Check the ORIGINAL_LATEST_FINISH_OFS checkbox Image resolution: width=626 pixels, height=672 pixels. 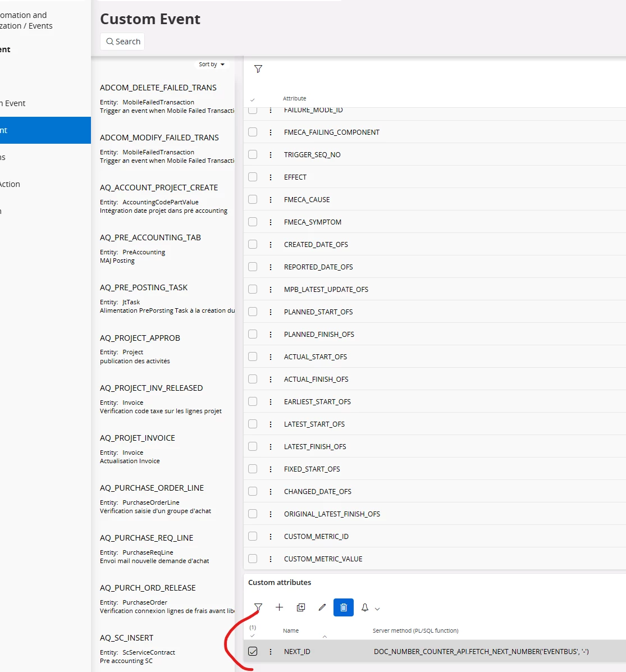(253, 514)
